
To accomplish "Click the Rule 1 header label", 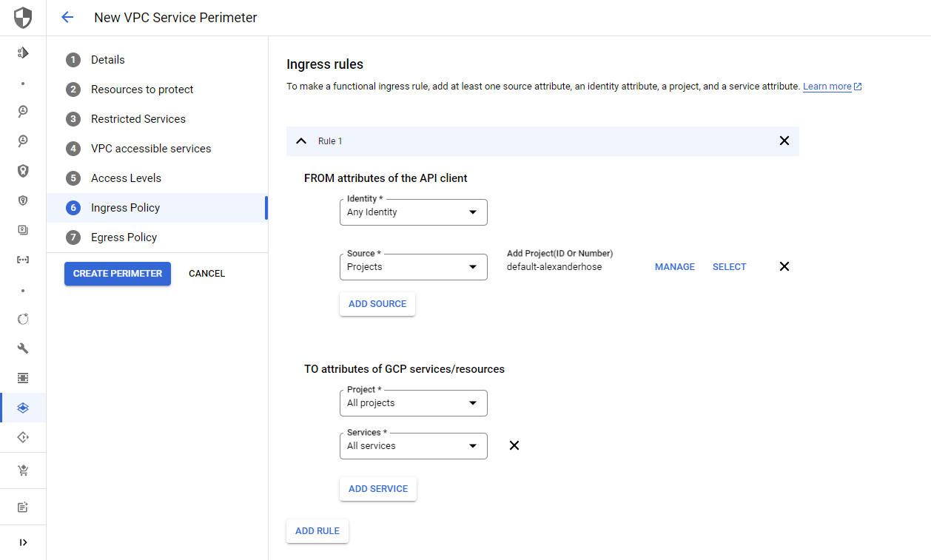I will tap(330, 141).
